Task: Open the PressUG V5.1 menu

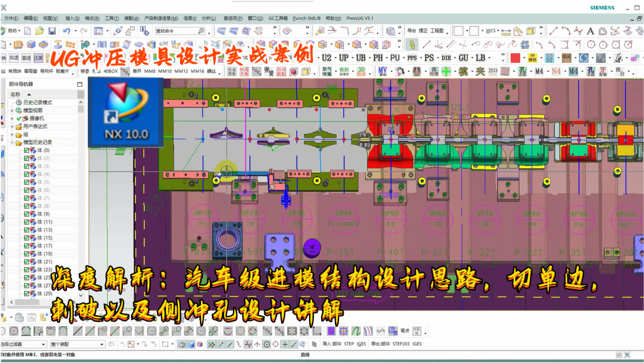Action: [360, 18]
